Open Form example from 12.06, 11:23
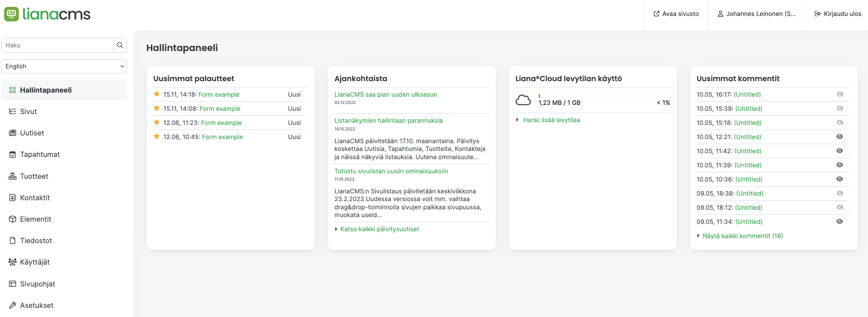Screen dimensions: 868x317 [221, 123]
